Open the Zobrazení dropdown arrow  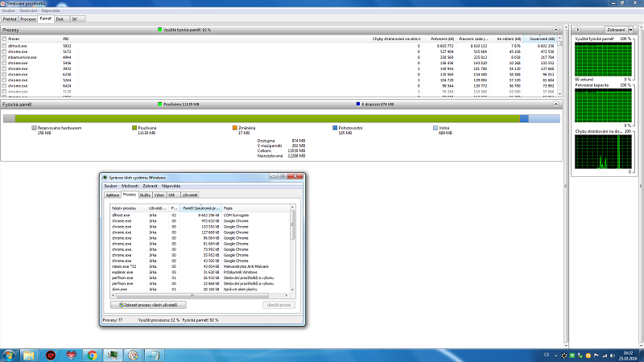(631, 30)
